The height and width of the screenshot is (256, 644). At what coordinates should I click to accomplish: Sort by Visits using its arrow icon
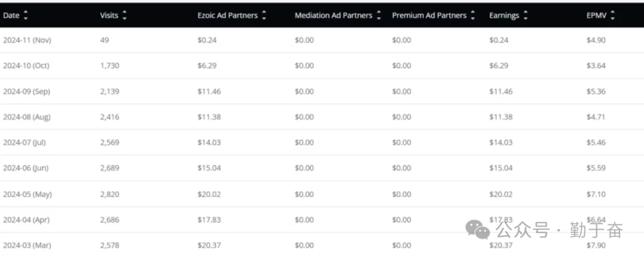pyautogui.click(x=124, y=16)
